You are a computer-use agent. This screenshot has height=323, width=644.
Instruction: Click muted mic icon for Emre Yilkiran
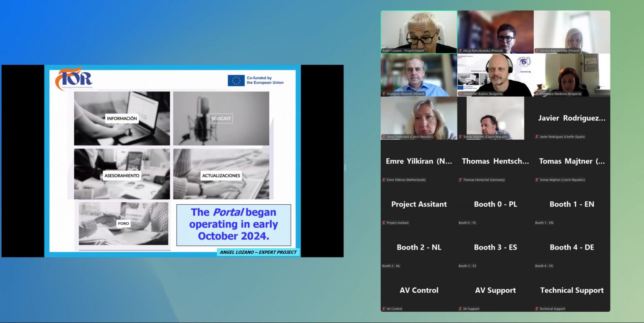(x=384, y=180)
